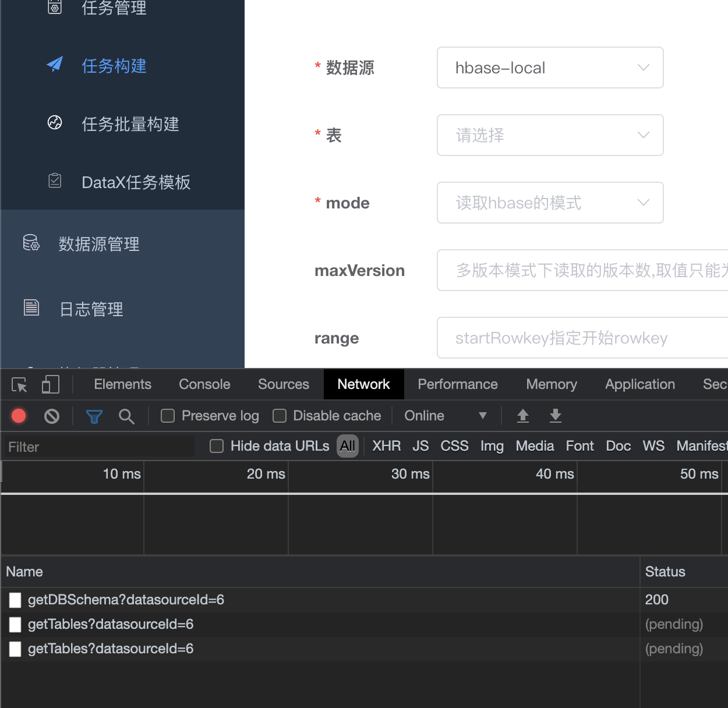Open the 数据源 hbase-local dropdown

click(x=550, y=68)
